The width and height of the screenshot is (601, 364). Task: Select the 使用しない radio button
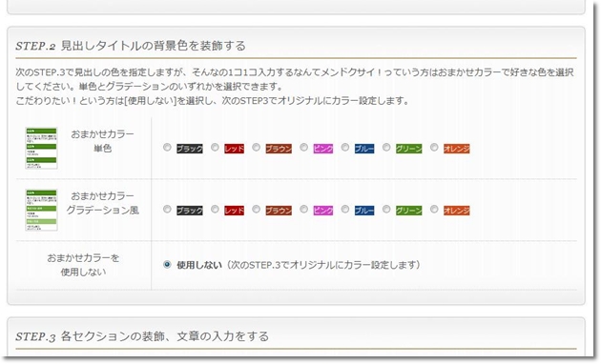tap(167, 265)
